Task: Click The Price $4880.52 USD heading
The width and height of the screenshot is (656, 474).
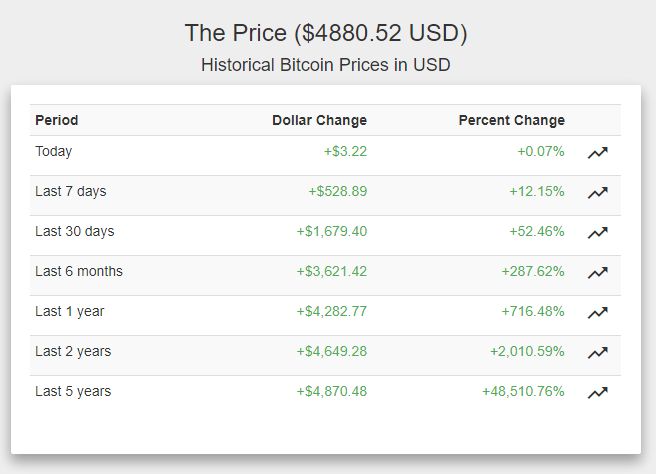Action: (326, 33)
